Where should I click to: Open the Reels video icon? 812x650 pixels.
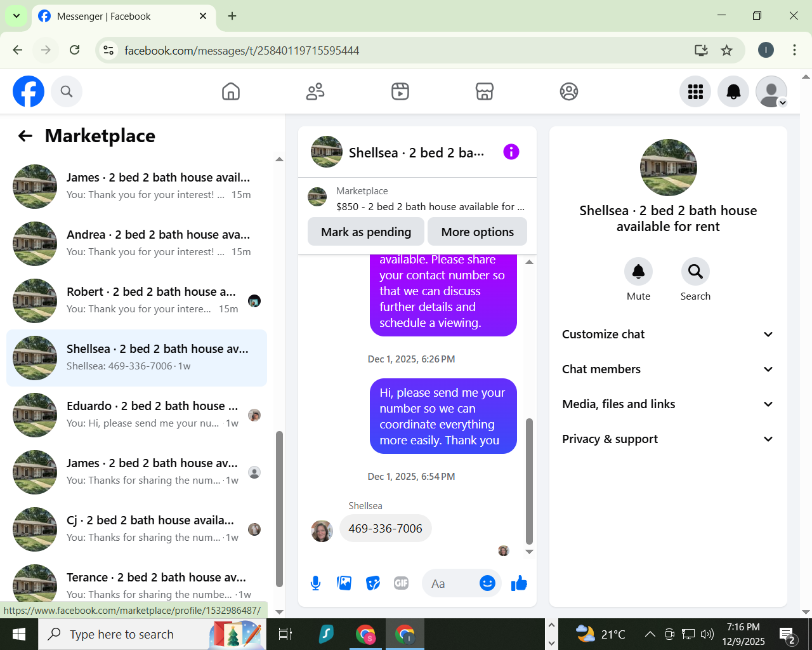coord(400,91)
